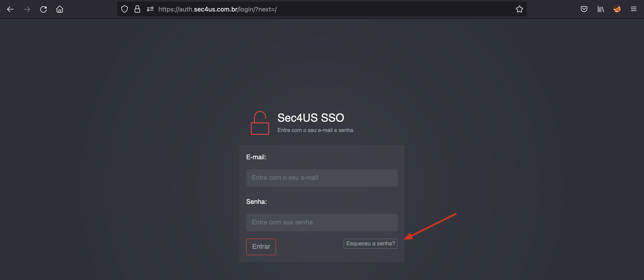Focus the E-mail input field

(322, 178)
